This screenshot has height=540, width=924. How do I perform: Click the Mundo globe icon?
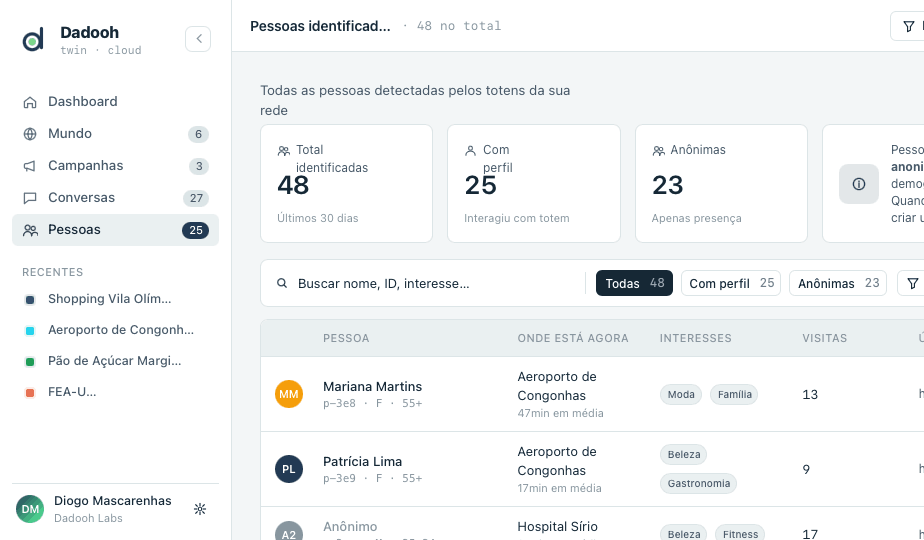(x=30, y=134)
